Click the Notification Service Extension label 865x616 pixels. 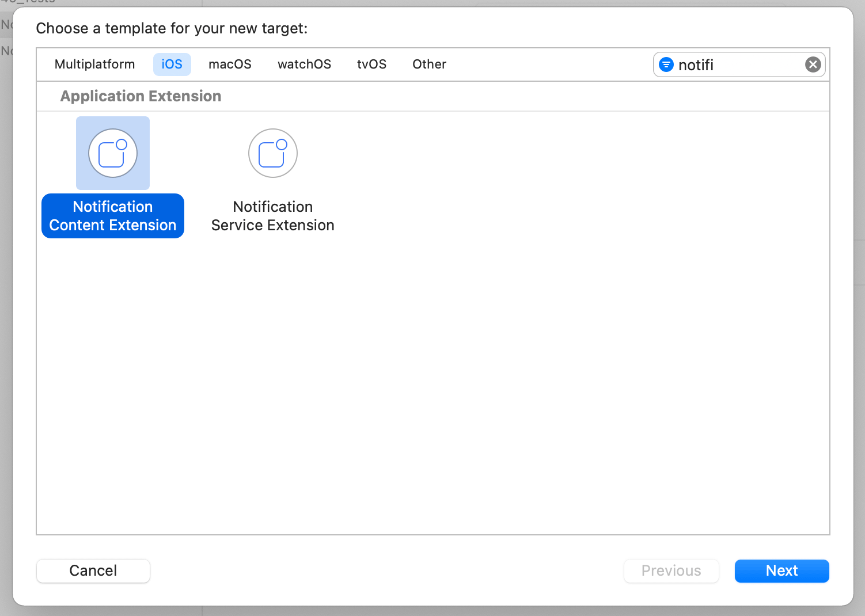click(272, 216)
